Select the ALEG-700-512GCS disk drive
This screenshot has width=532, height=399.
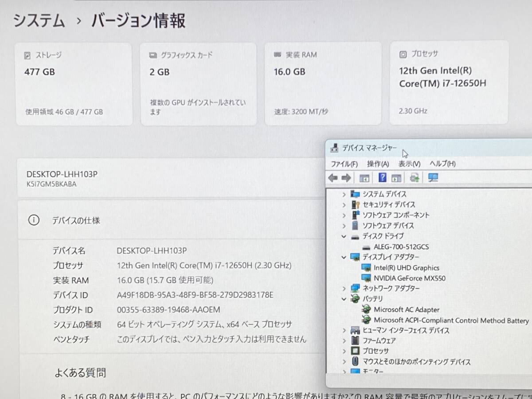(401, 247)
